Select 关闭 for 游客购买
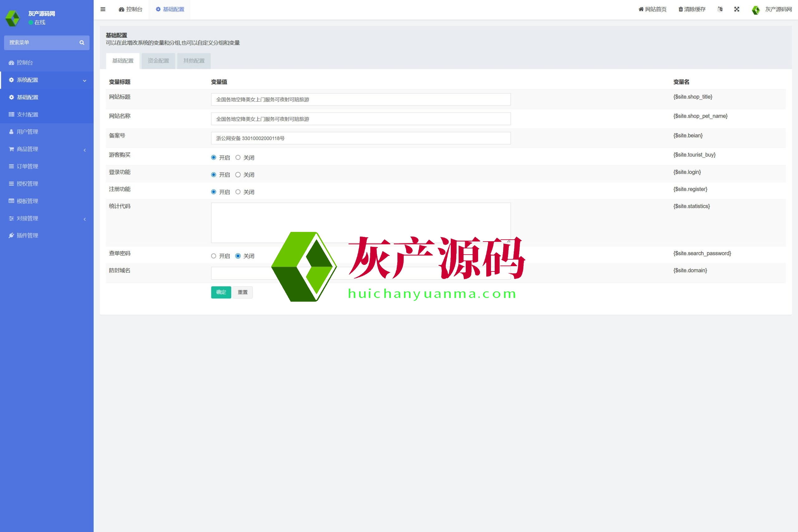Viewport: 798px width, 532px height. coord(238,157)
